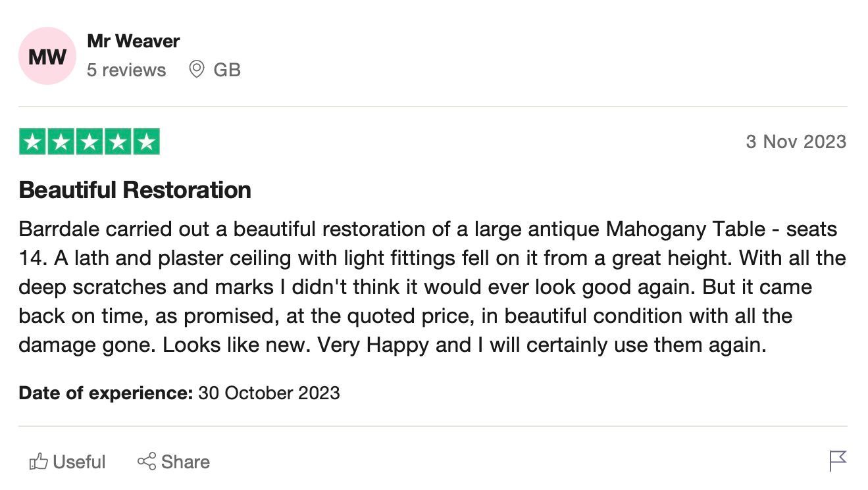The height and width of the screenshot is (490, 868).
Task: Click the first green rating star
Action: click(32, 142)
